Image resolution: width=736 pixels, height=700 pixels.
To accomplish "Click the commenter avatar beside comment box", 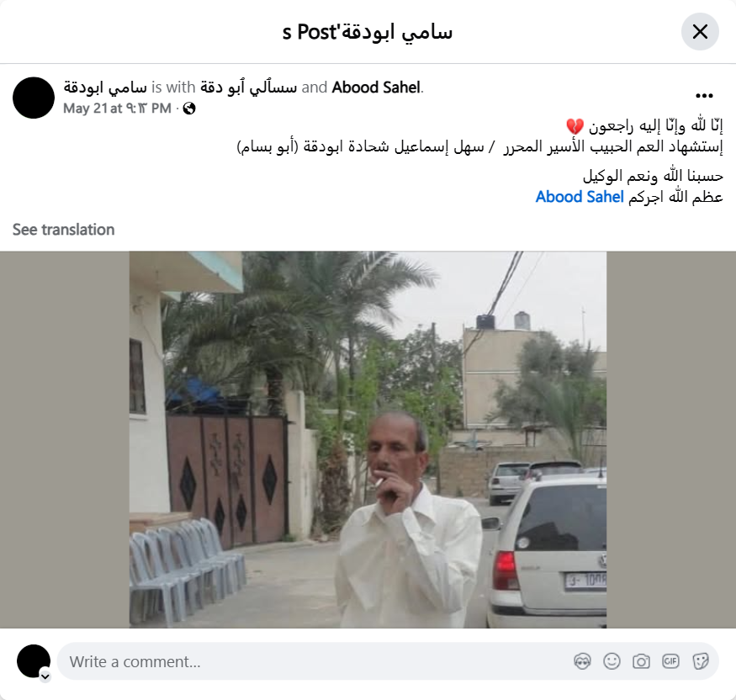I will click(x=34, y=661).
